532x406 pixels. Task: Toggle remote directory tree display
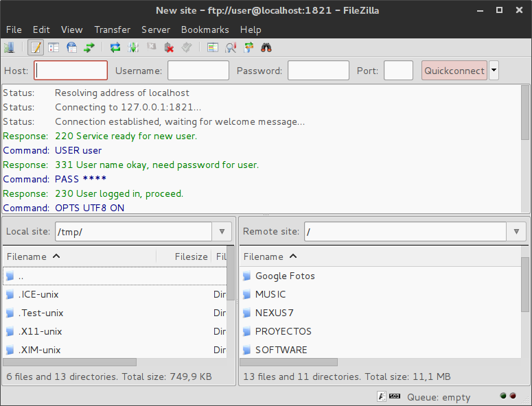point(71,47)
